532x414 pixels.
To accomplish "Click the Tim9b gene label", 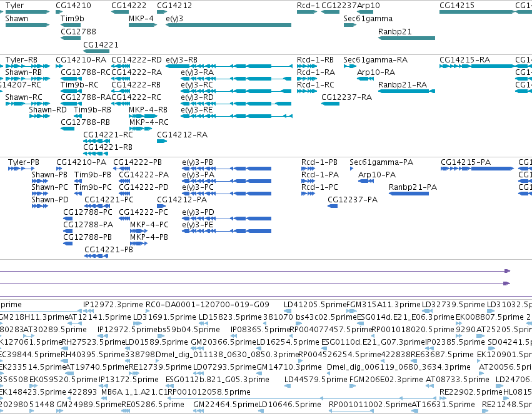I will 73,19.
